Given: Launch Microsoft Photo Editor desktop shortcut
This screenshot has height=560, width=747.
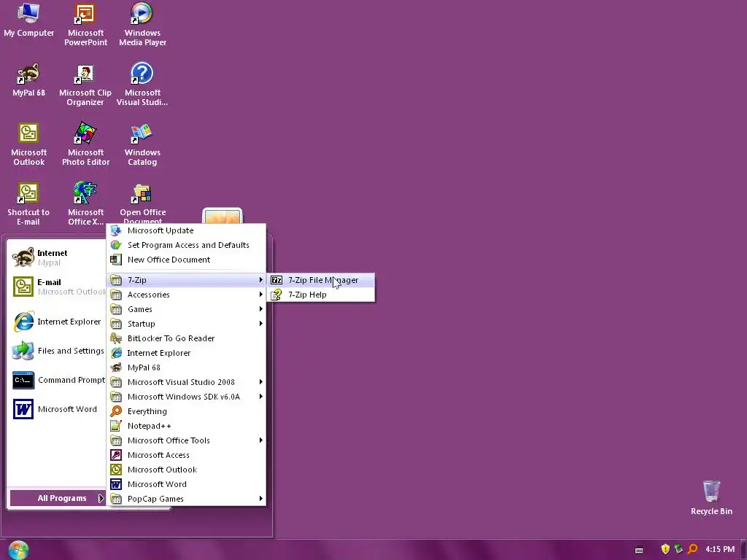Looking at the screenshot, I should click(x=85, y=144).
